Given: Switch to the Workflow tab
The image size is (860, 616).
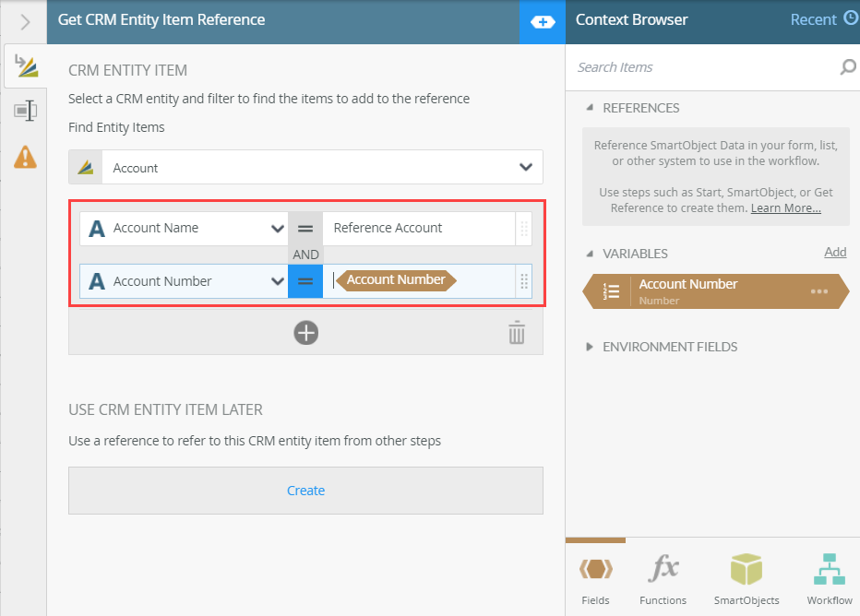Looking at the screenshot, I should coord(829,579).
